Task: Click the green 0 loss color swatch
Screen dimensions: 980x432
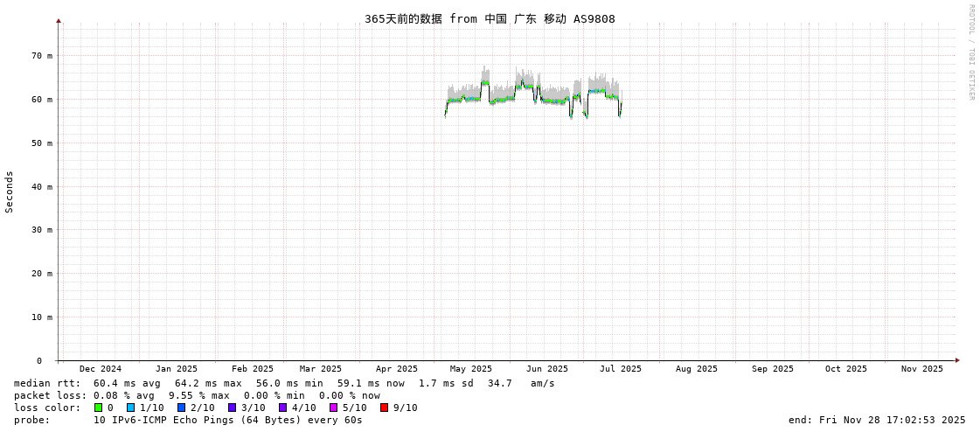Action: click(98, 408)
